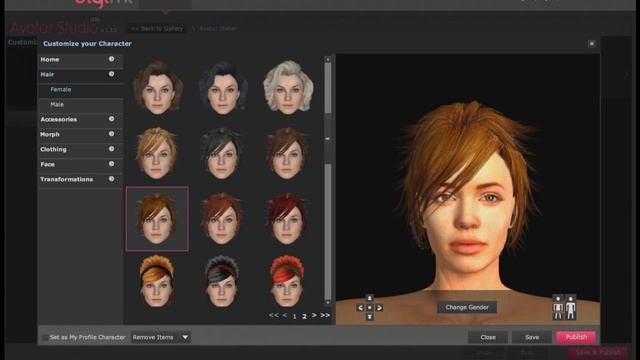The image size is (640, 360).
Task: Click the Close button
Action: click(x=488, y=337)
